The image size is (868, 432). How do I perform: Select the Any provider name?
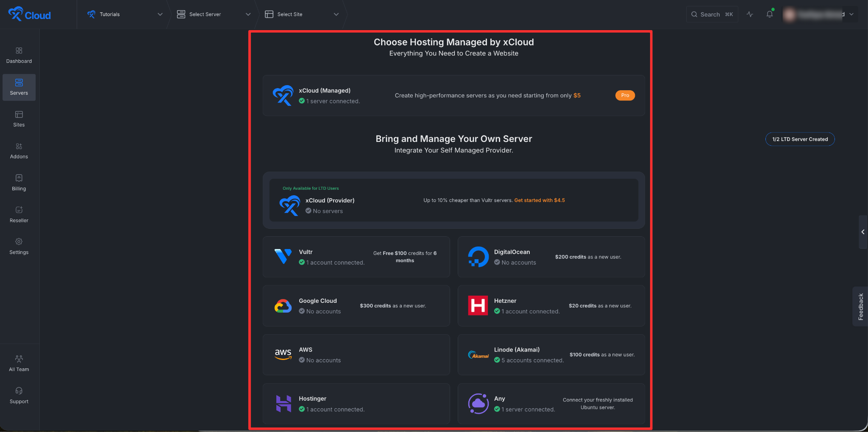(x=499, y=399)
